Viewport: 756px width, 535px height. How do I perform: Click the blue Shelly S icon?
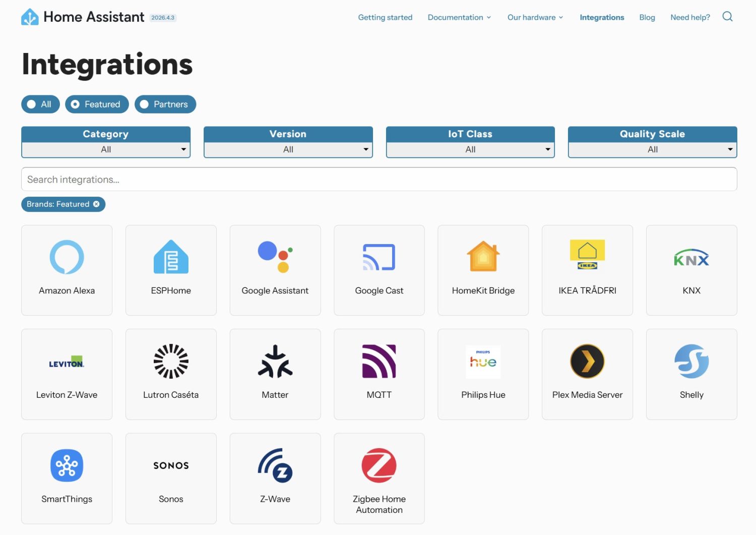coord(691,362)
